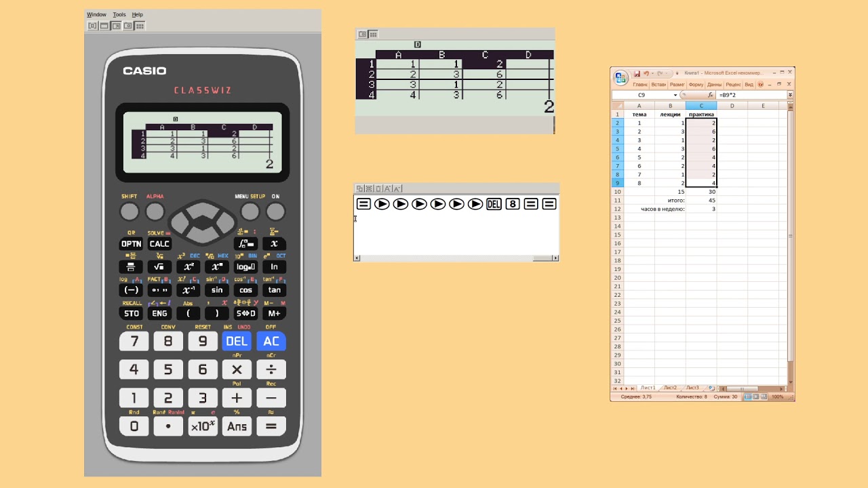Switch to the Вставка ribbon tab
Image resolution: width=868 pixels, height=488 pixels.
658,85
